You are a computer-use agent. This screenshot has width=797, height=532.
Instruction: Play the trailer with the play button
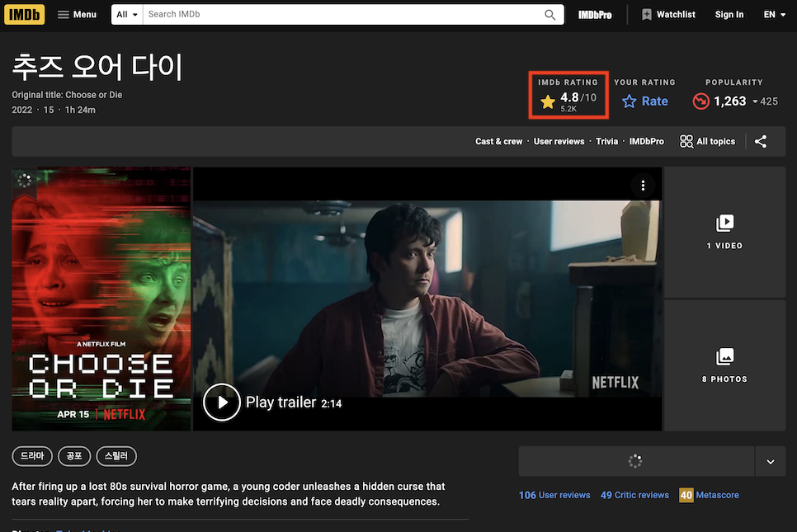(222, 402)
